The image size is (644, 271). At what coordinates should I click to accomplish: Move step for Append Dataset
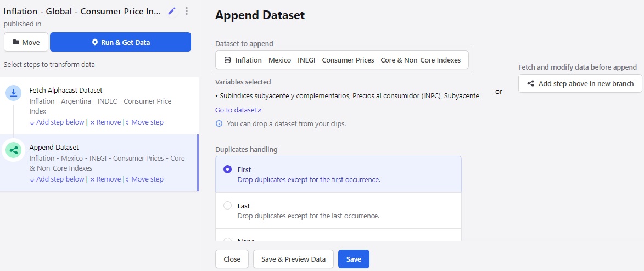tap(144, 179)
